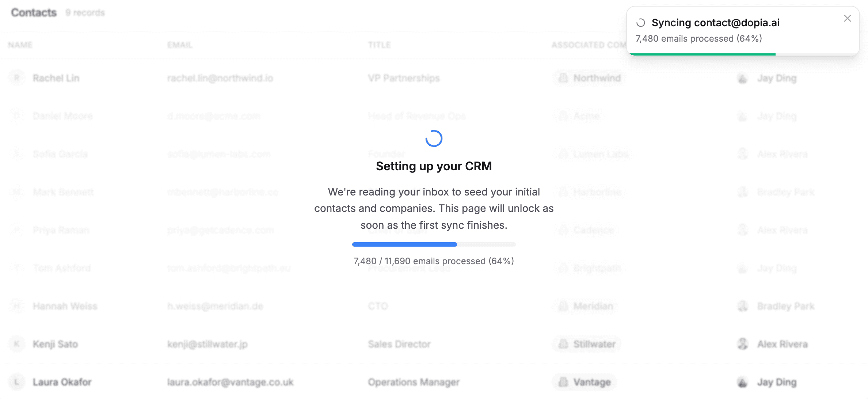Click kenji@stillwater.jp email address
This screenshot has width=868, height=399.
(x=208, y=344)
